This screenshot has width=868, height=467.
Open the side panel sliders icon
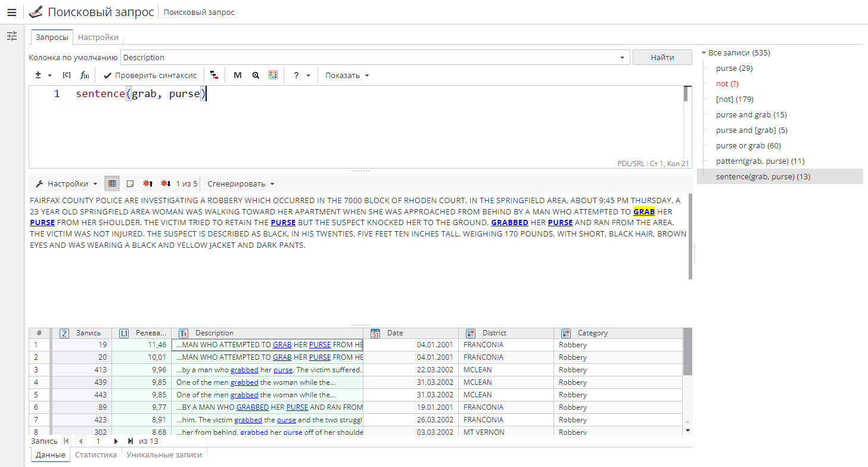click(x=12, y=36)
